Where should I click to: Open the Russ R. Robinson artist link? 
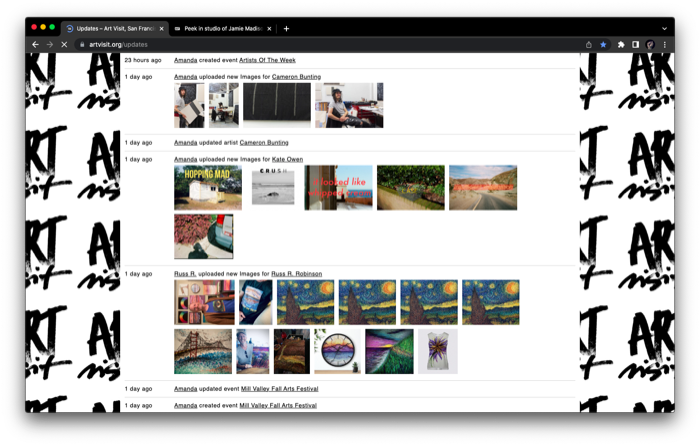pos(296,274)
